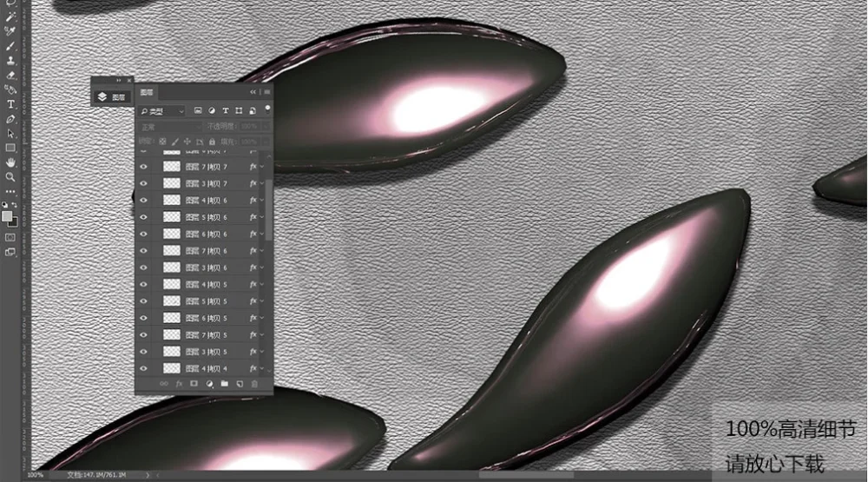Viewport: 868px width, 482px height.
Task: Hide layer 图层 7 拷贝 6
Action: point(144,251)
